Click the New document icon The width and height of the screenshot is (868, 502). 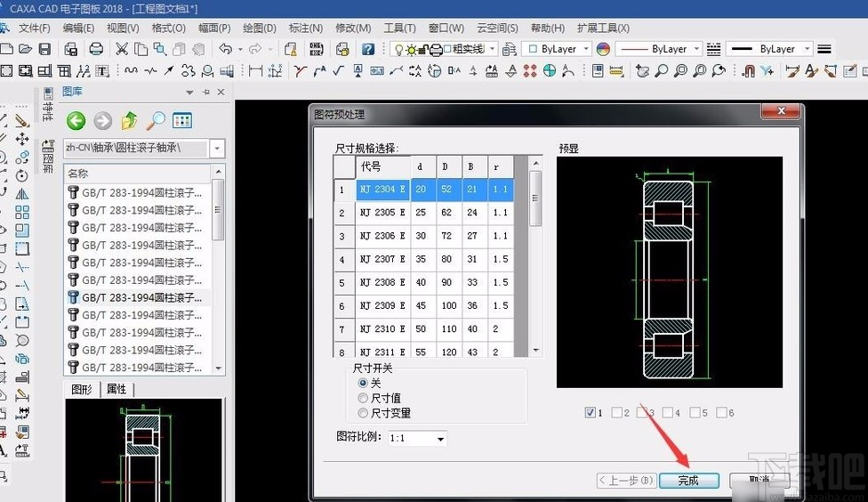pyautogui.click(x=6, y=49)
